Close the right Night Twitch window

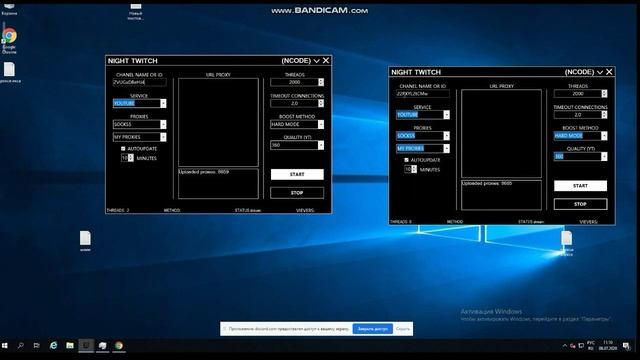[x=609, y=72]
